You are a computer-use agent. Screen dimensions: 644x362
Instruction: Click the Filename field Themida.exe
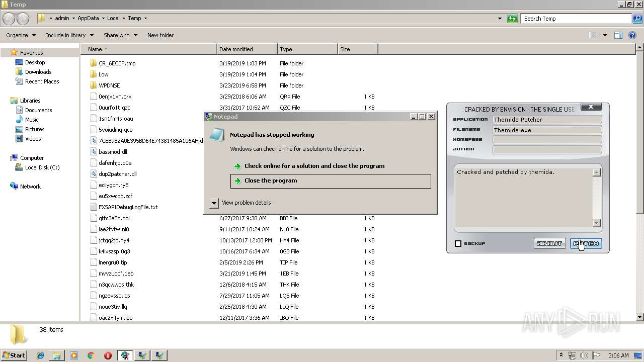pos(547,130)
